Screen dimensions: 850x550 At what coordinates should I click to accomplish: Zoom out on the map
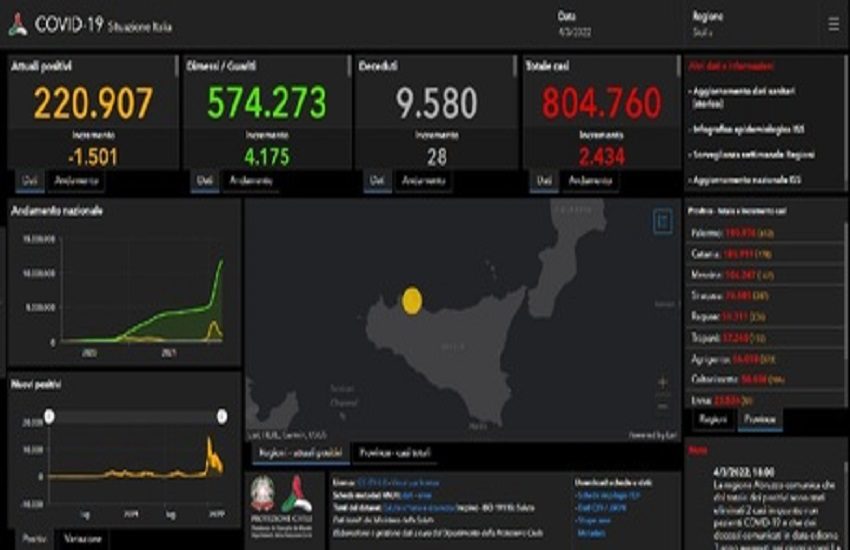pyautogui.click(x=662, y=405)
